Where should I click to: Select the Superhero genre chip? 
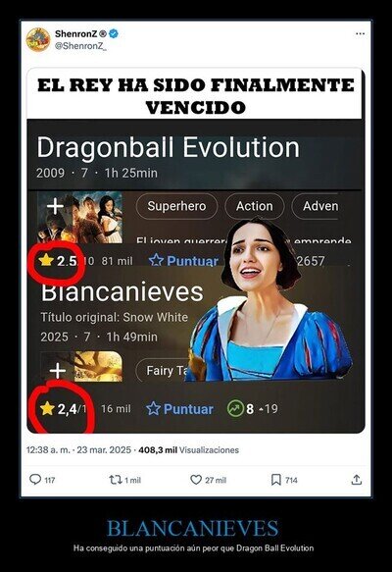tap(176, 206)
